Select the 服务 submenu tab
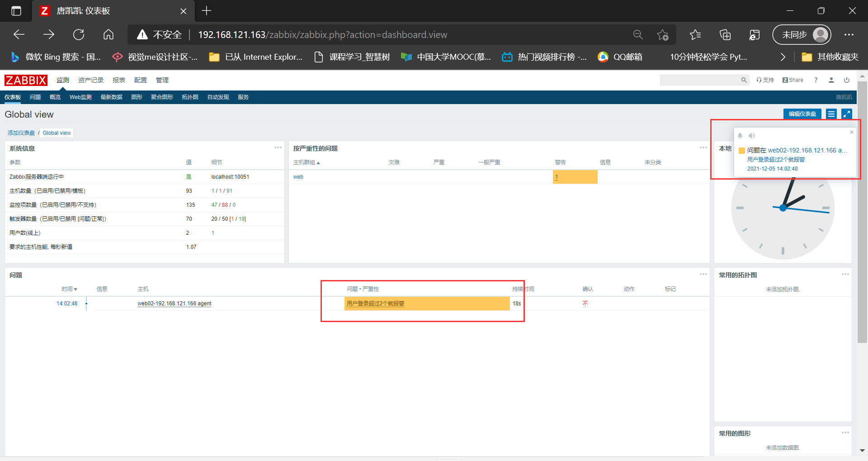868x461 pixels. click(x=244, y=97)
